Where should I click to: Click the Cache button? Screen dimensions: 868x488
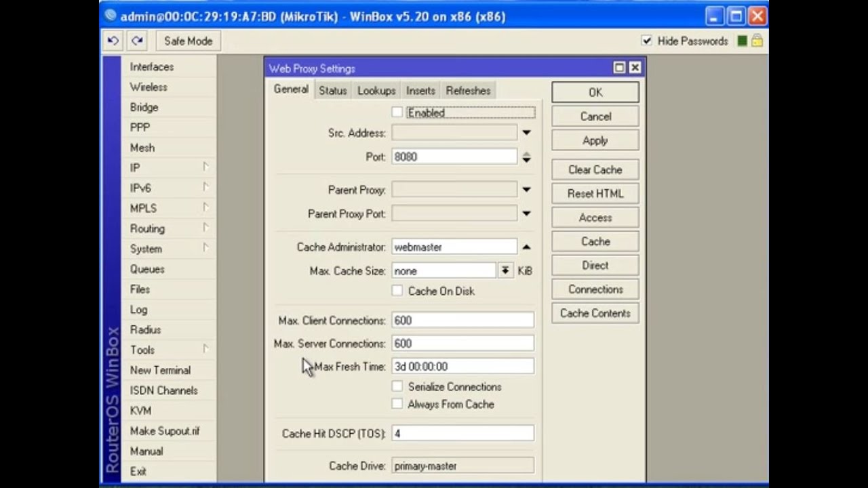coord(595,241)
